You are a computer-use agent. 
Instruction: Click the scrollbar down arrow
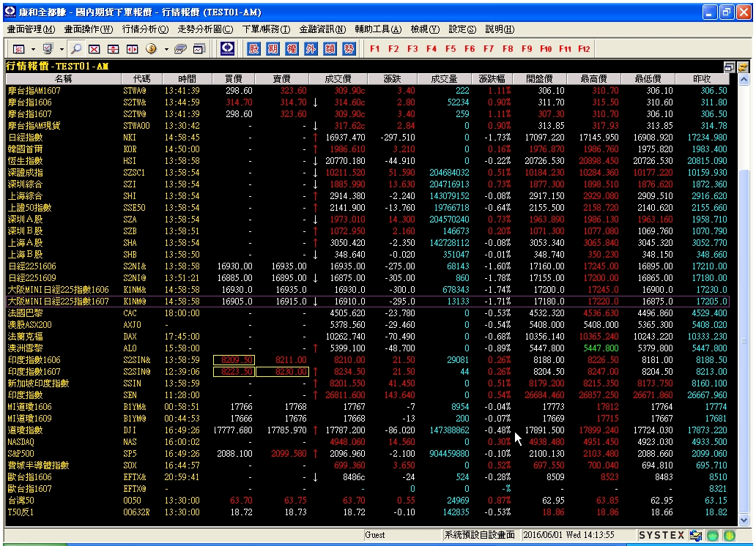point(744,520)
